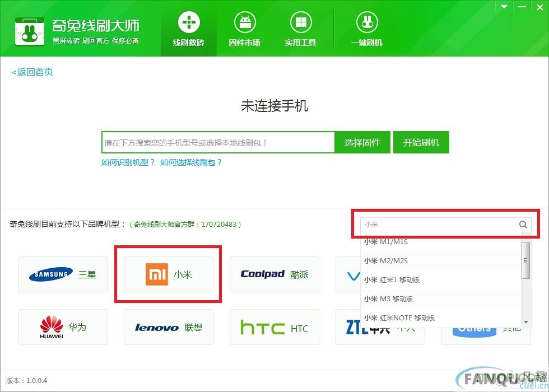Open the 线刷救砖 tab
The height and width of the screenshot is (392, 549).
[189, 29]
